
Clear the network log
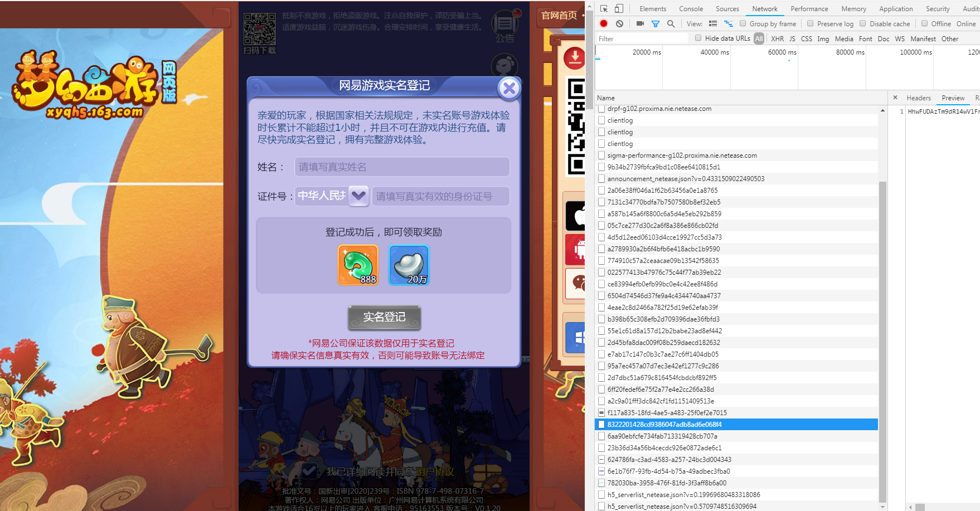coord(619,23)
